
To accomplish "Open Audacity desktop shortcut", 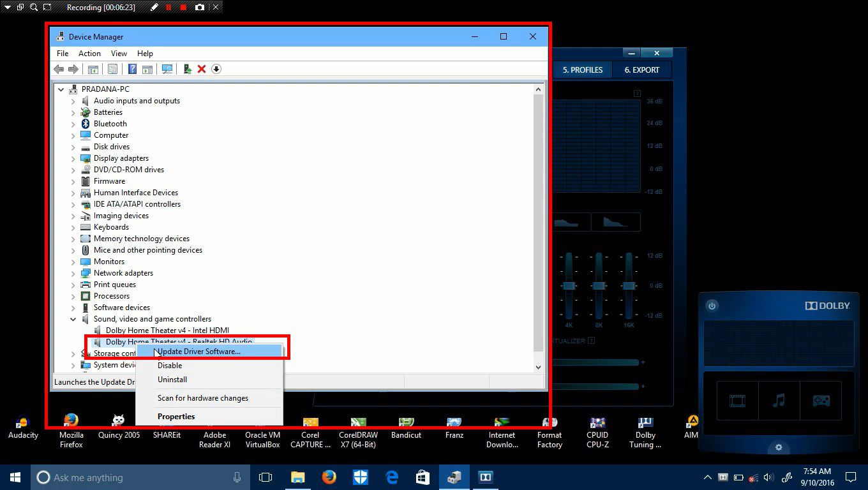I will point(23,427).
